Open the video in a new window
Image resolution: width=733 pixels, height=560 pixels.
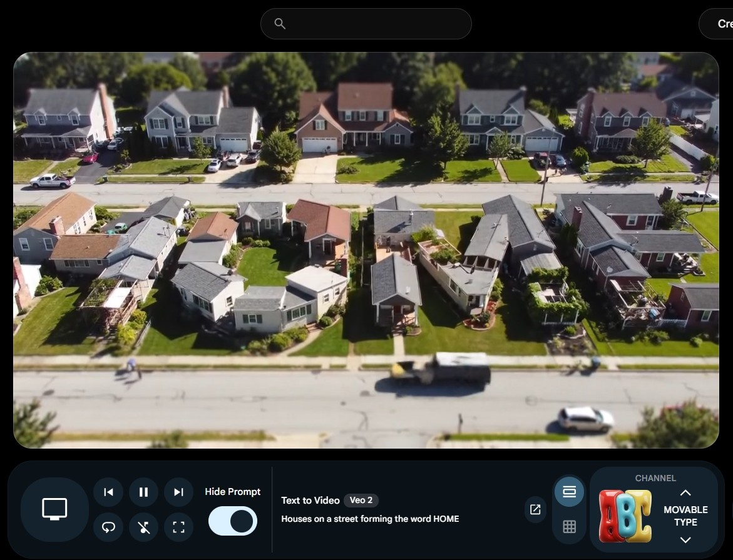tap(535, 509)
